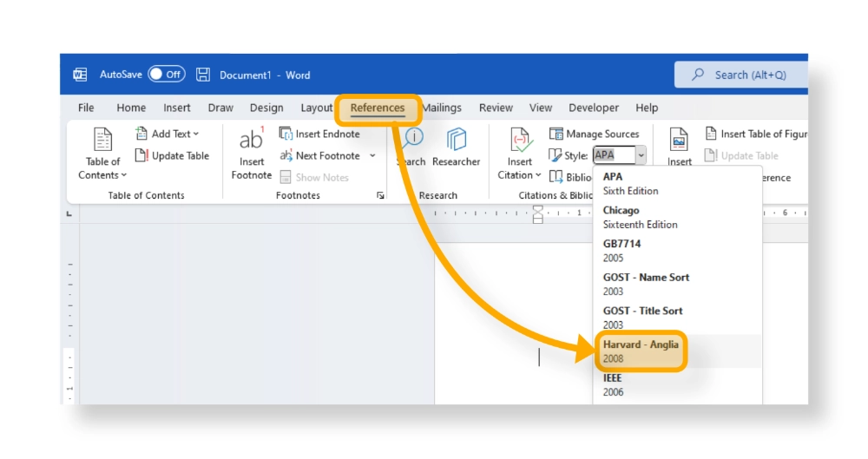This screenshot has width=868, height=459.
Task: Click the Save icon in title bar
Action: [x=203, y=75]
